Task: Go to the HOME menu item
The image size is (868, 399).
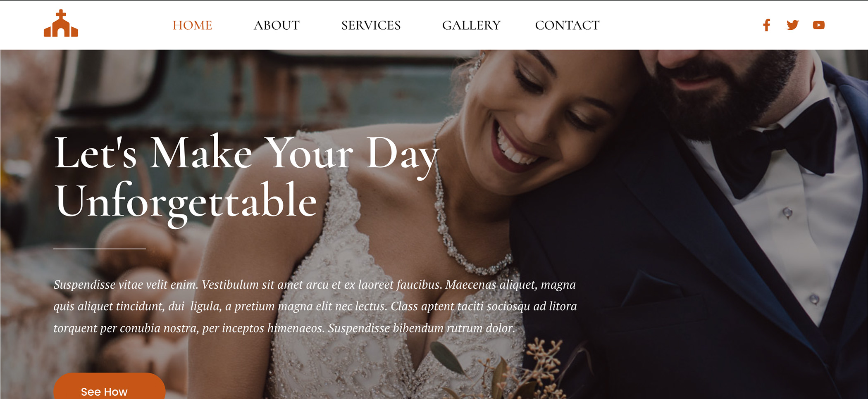Action: pos(192,26)
